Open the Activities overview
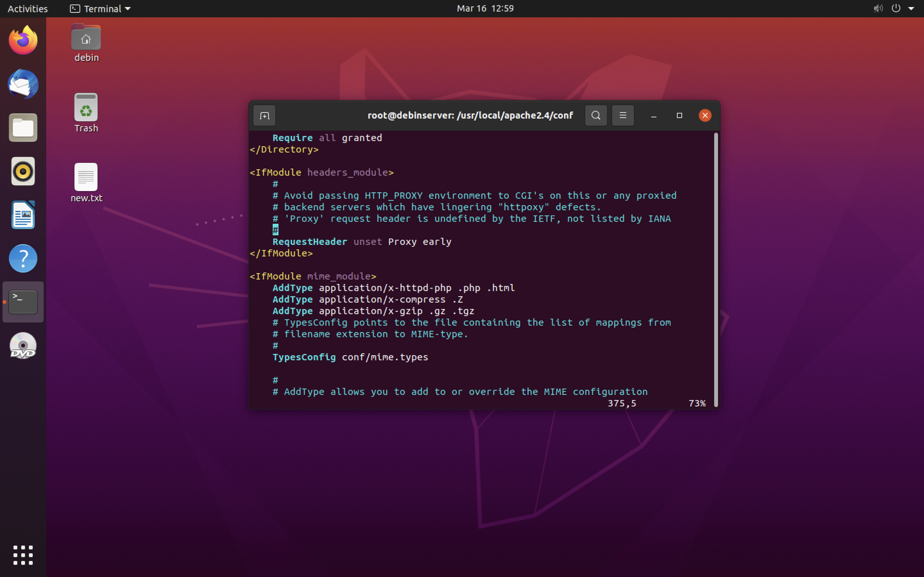Viewport: 924px width, 577px height. [28, 8]
